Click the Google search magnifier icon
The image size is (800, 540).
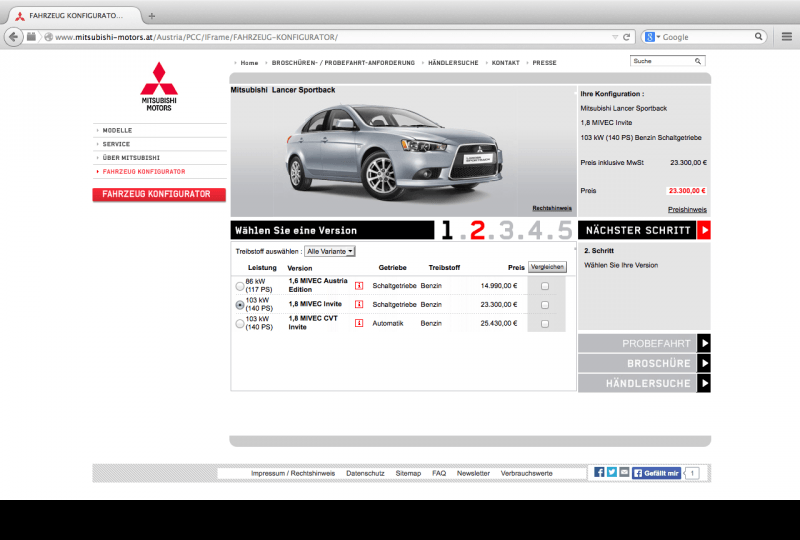[x=758, y=37]
